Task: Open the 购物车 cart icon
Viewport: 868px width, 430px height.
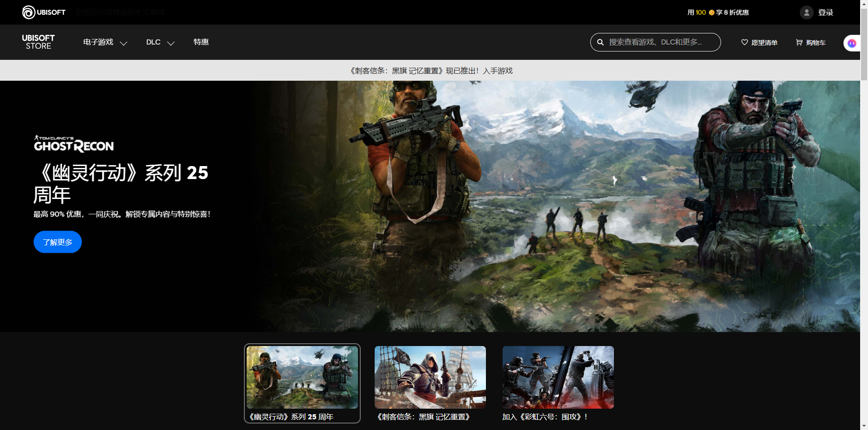Action: (799, 42)
